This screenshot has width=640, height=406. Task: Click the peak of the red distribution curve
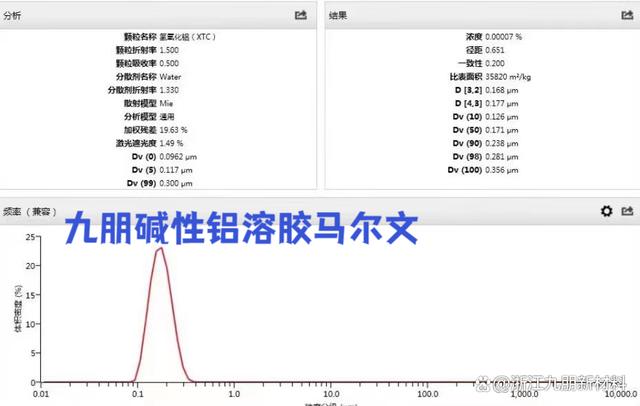tap(160, 248)
